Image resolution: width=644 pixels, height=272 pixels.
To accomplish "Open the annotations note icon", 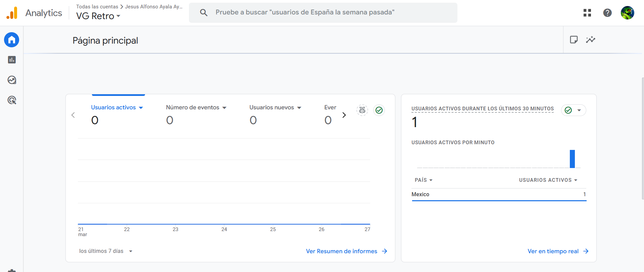I will (574, 40).
